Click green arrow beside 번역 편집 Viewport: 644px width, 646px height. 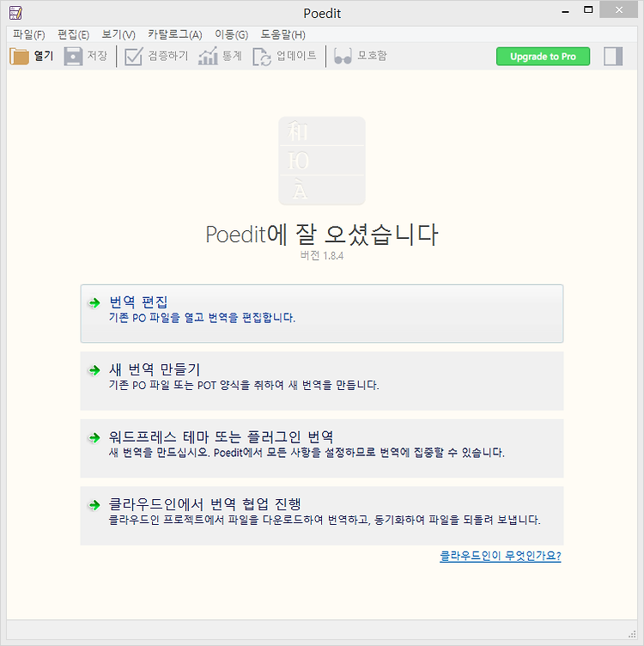[x=94, y=303]
